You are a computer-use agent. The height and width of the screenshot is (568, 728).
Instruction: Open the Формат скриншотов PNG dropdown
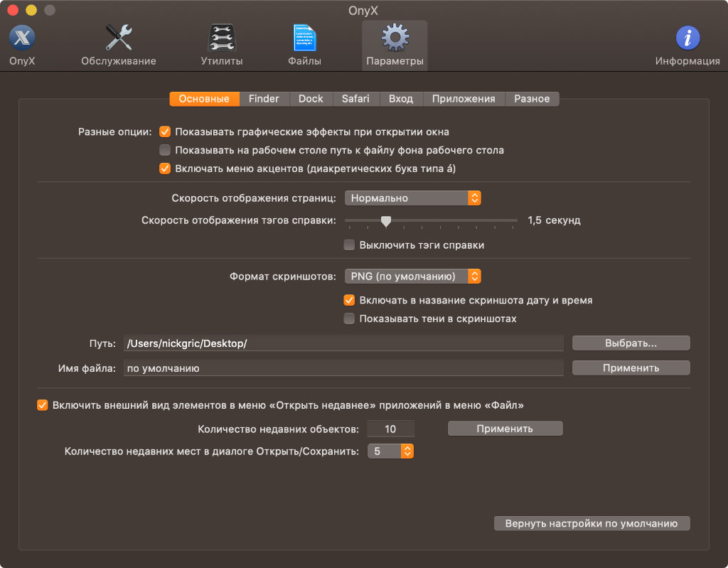tap(413, 277)
